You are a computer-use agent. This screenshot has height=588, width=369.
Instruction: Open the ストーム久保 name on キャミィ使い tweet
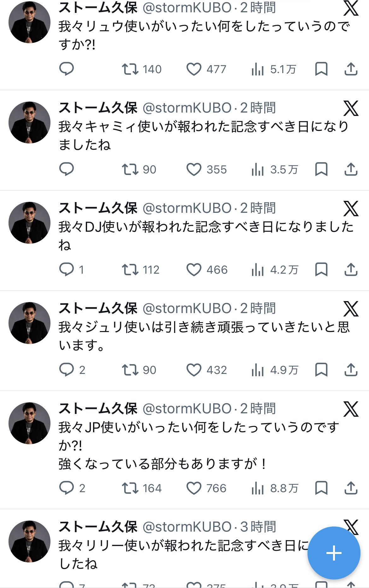pos(98,108)
